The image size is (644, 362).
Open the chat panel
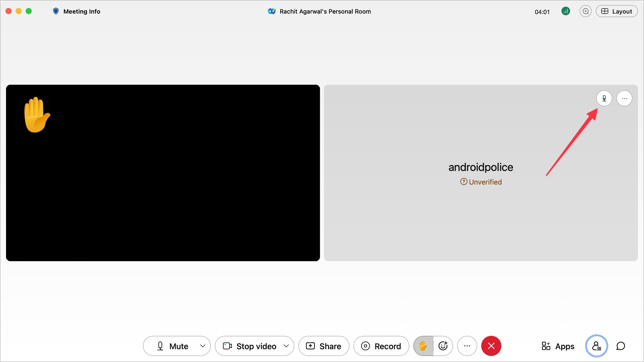pos(621,346)
